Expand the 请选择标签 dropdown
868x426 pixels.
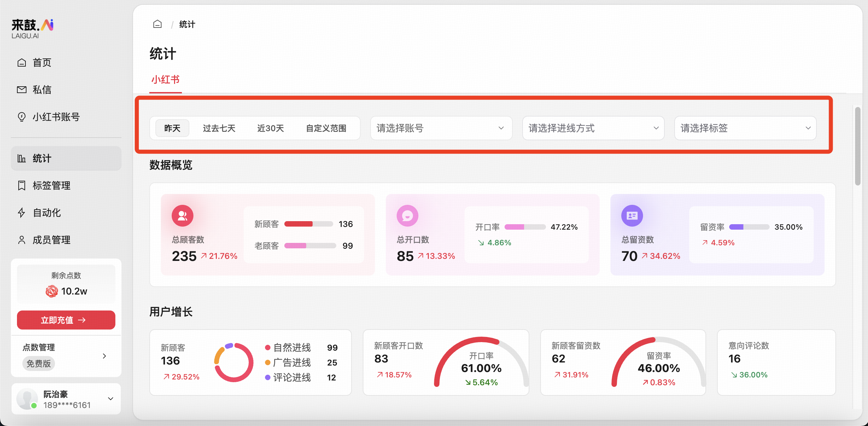[745, 128]
